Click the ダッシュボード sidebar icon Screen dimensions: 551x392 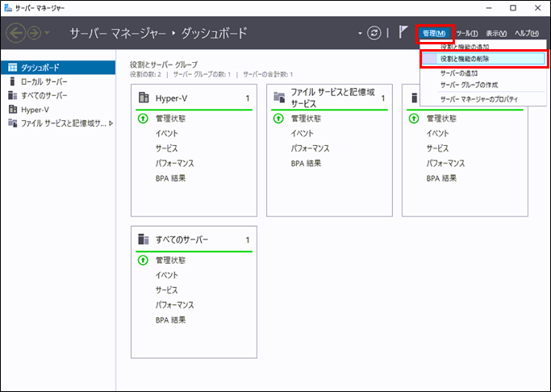pos(12,68)
